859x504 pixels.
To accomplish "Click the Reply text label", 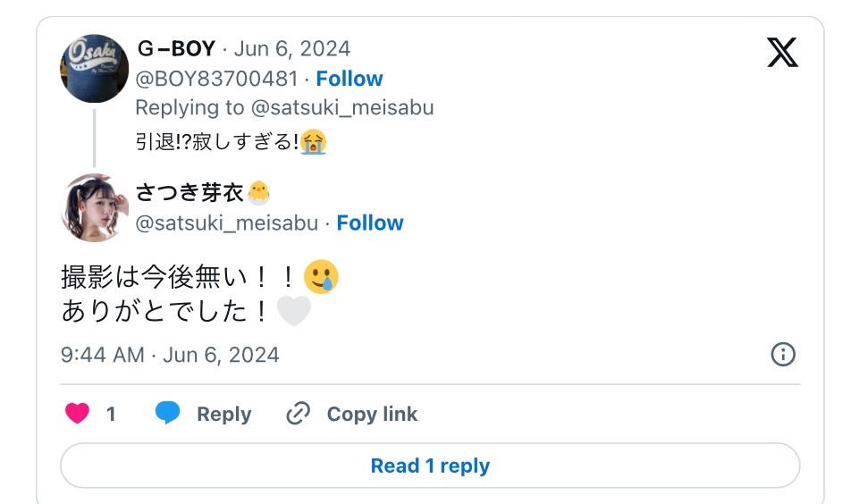I will tap(223, 415).
